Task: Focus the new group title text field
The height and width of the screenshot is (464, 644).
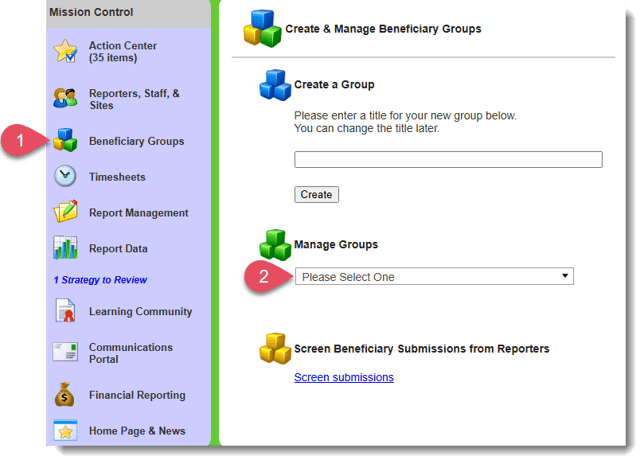Action: 448,159
